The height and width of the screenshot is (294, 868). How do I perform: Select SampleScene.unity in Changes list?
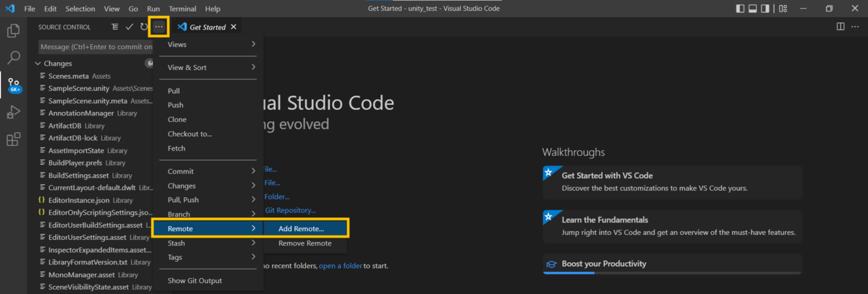[90, 88]
